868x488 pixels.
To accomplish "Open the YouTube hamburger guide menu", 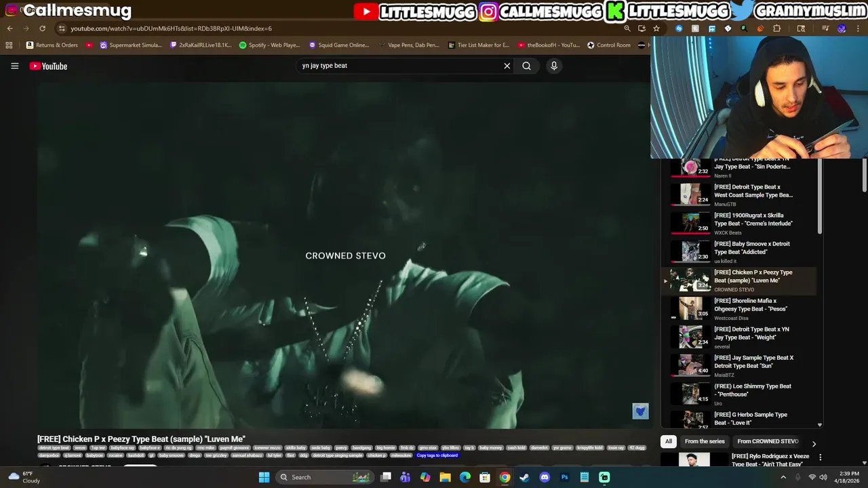I will click(14, 66).
